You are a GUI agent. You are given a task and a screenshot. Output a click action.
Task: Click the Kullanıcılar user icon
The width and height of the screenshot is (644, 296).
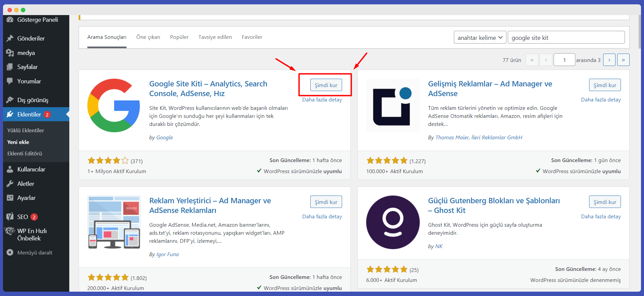[x=10, y=169]
